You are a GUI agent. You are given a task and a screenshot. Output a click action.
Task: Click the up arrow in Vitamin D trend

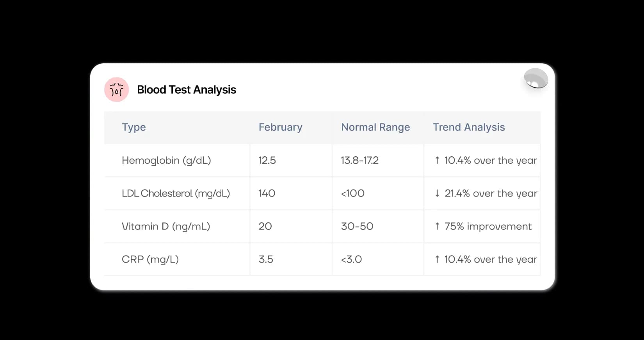pyautogui.click(x=437, y=226)
